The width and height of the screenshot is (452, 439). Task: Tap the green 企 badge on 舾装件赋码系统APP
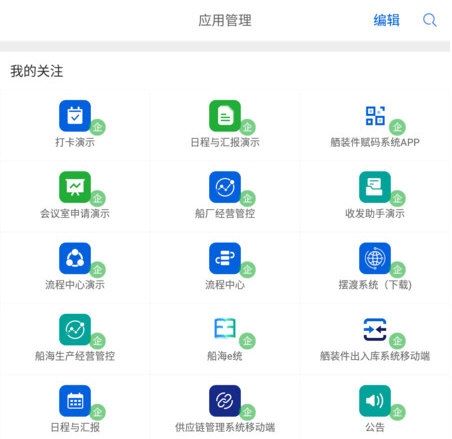click(x=397, y=127)
